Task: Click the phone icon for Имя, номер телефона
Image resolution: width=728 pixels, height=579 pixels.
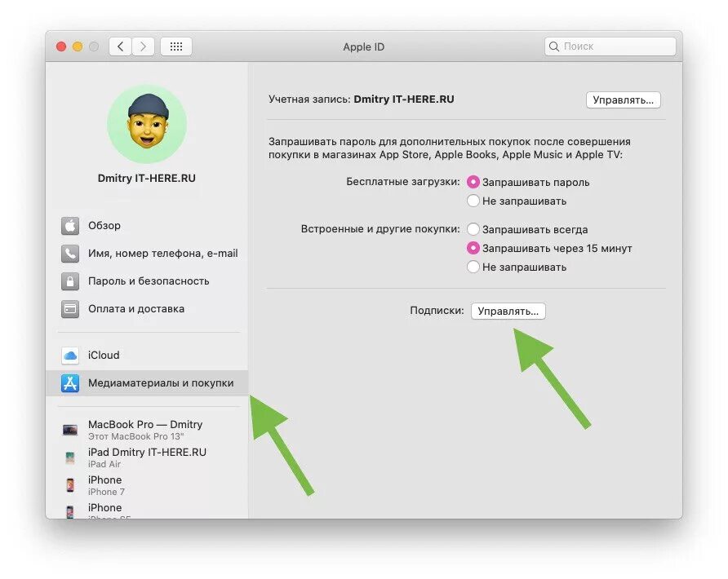Action: pyautogui.click(x=70, y=254)
